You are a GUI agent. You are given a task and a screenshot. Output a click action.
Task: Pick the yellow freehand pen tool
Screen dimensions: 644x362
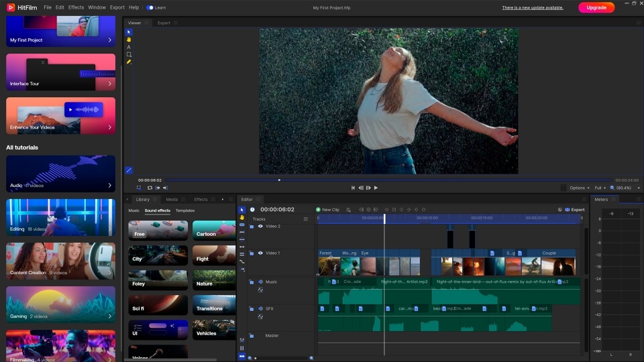coord(129,62)
